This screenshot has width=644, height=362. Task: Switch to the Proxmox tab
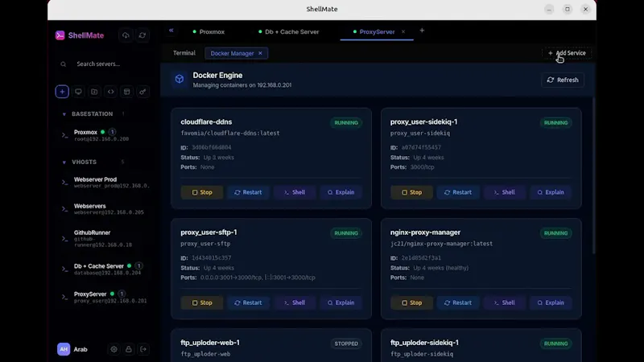click(208, 31)
